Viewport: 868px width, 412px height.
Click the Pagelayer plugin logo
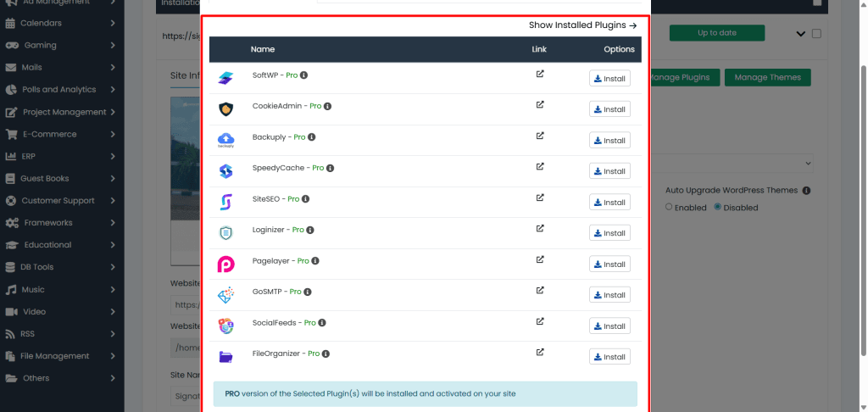225,264
